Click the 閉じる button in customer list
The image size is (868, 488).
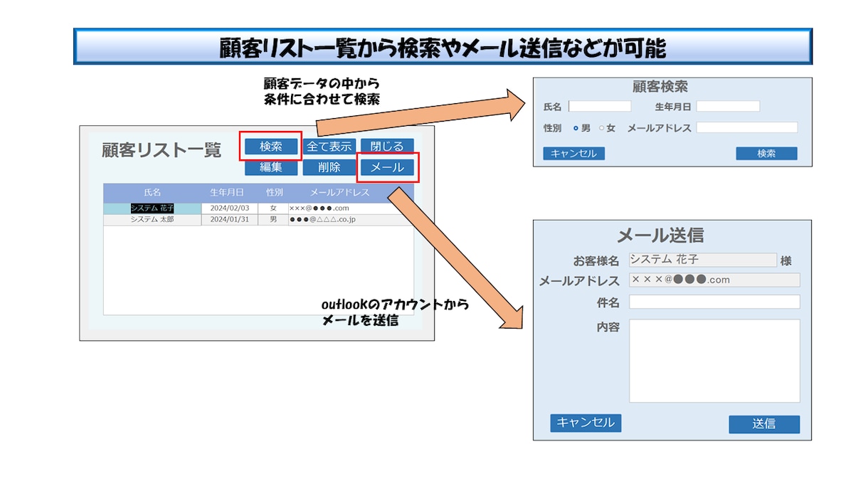point(387,147)
